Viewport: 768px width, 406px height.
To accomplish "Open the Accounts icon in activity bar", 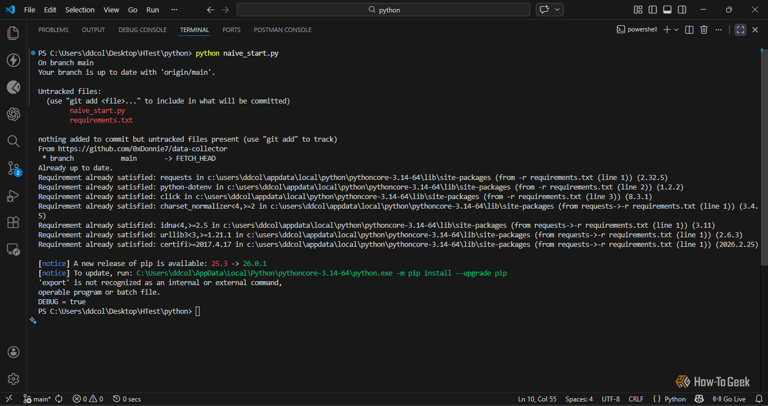I will click(x=13, y=352).
